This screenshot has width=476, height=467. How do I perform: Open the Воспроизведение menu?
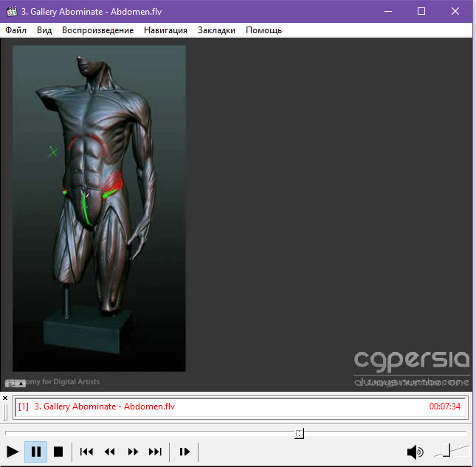click(x=97, y=30)
